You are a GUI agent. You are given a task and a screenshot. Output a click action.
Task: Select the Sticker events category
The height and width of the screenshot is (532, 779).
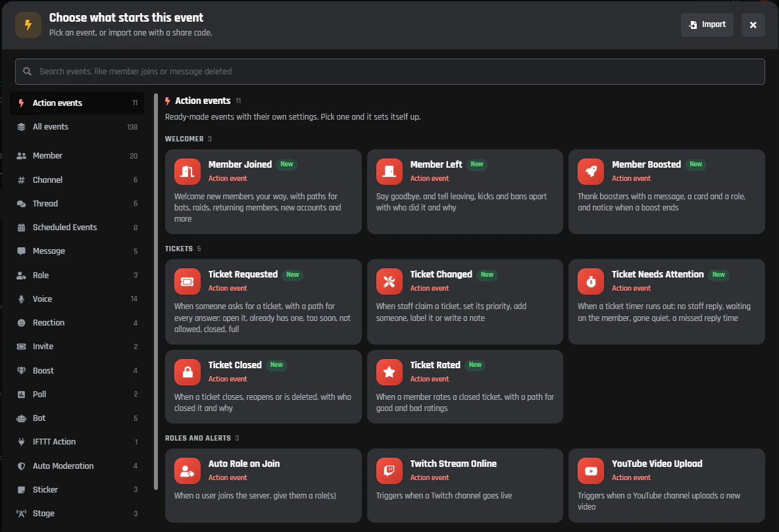pos(77,489)
